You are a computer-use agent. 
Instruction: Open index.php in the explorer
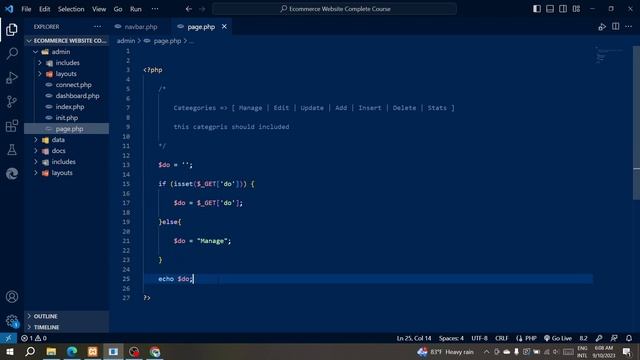pos(67,107)
